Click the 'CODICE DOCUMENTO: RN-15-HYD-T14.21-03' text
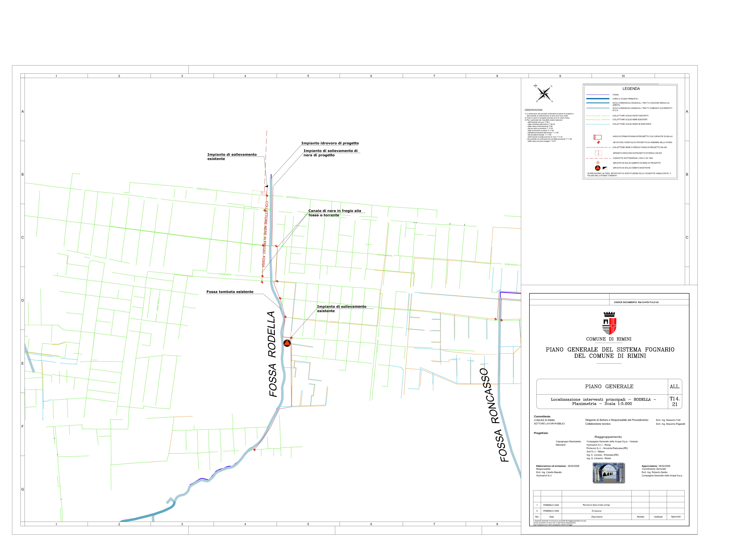 [x=636, y=302]
